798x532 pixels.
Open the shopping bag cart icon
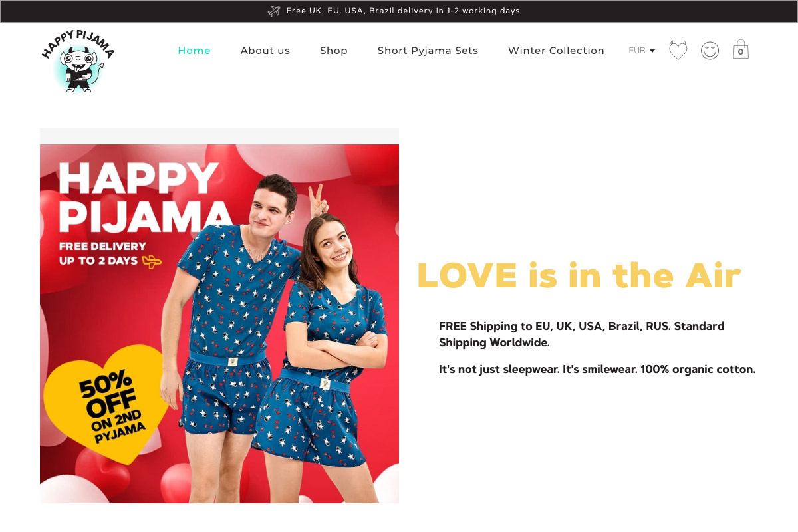741,49
